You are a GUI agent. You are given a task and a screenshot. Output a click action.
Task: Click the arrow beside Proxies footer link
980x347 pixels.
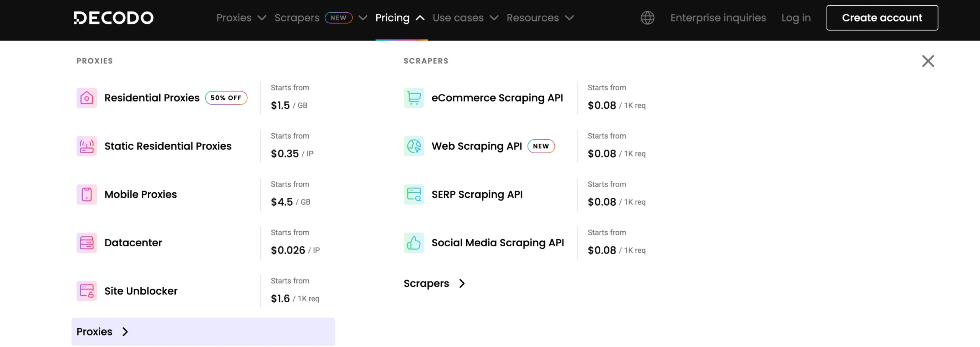(x=125, y=332)
